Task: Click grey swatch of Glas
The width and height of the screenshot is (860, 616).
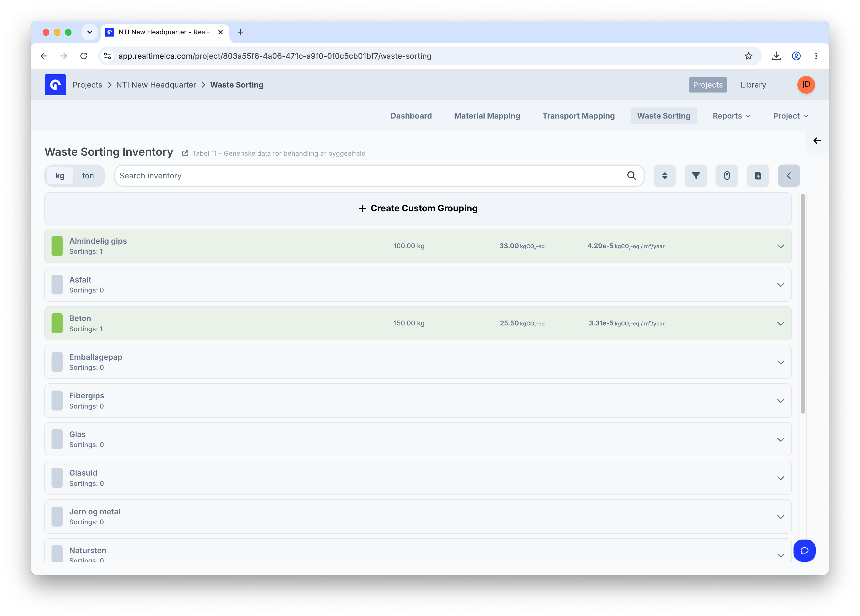Action: pyautogui.click(x=57, y=439)
